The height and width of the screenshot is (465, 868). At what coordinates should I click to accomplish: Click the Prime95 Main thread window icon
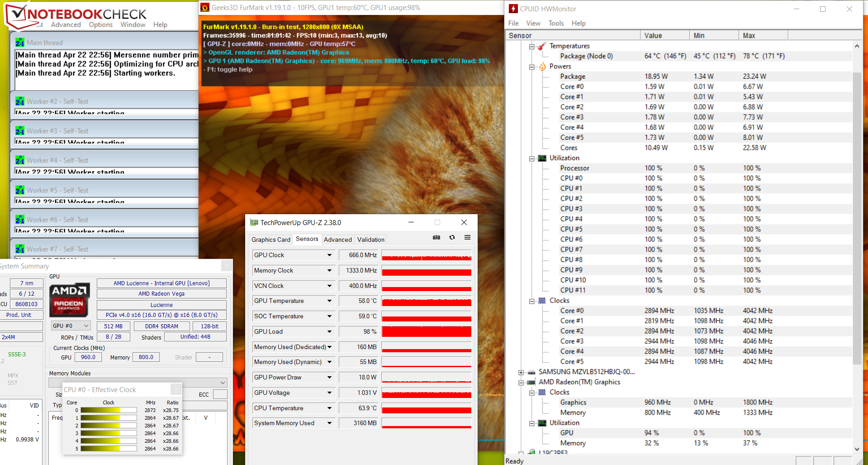[20, 43]
